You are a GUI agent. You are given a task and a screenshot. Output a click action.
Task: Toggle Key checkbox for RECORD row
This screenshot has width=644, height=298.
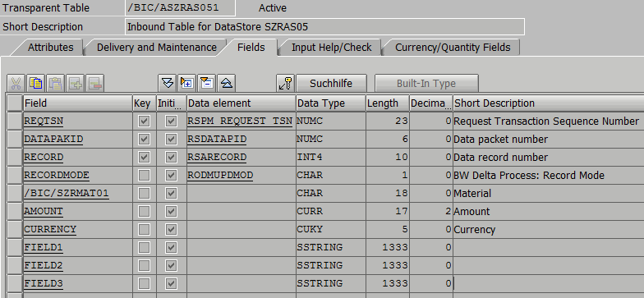[x=145, y=158]
